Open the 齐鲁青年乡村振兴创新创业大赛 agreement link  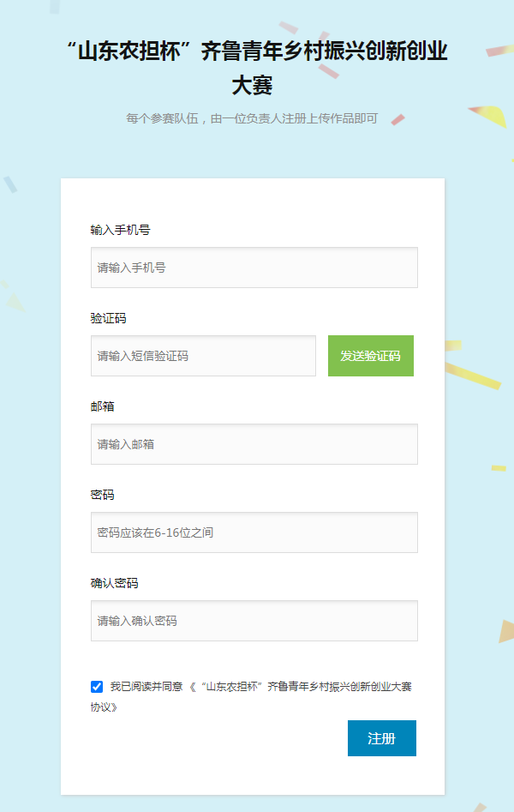click(300, 687)
